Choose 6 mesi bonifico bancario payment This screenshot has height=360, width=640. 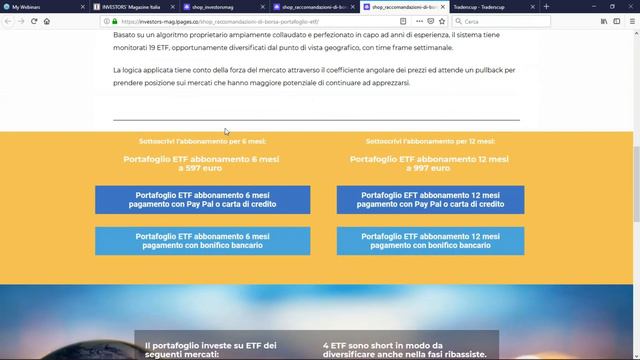(202, 241)
